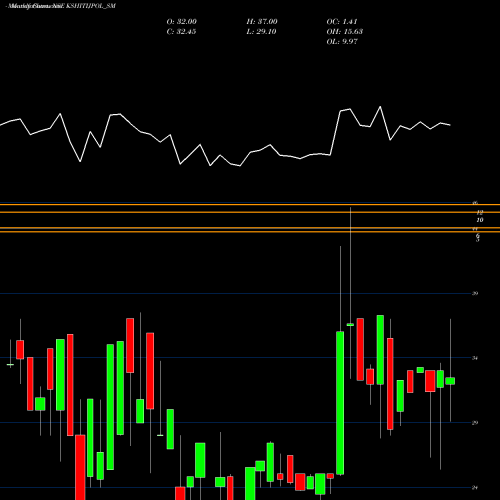Click the 34 price axis label
This screenshot has width=500, height=500.
tap(475, 358)
